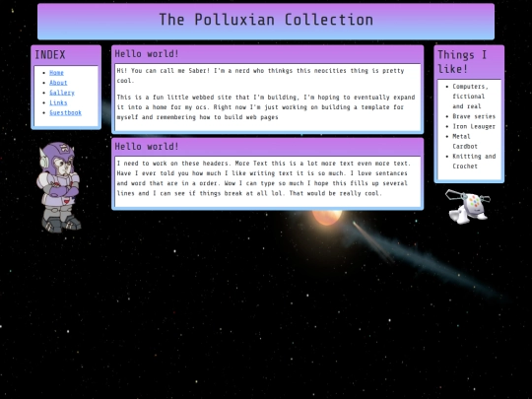
Task: Click the purple armored robot character image
Action: pyautogui.click(x=59, y=187)
